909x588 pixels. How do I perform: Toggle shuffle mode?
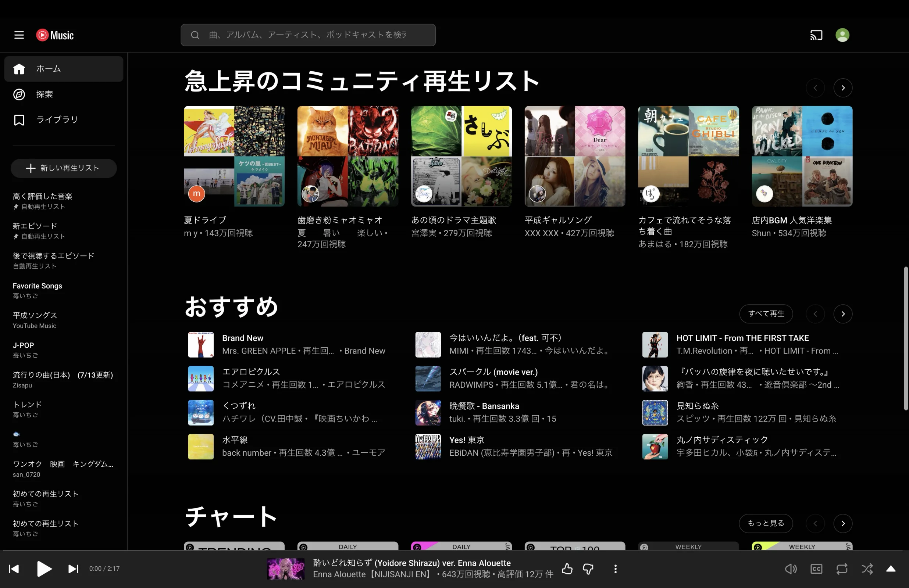[x=867, y=569]
